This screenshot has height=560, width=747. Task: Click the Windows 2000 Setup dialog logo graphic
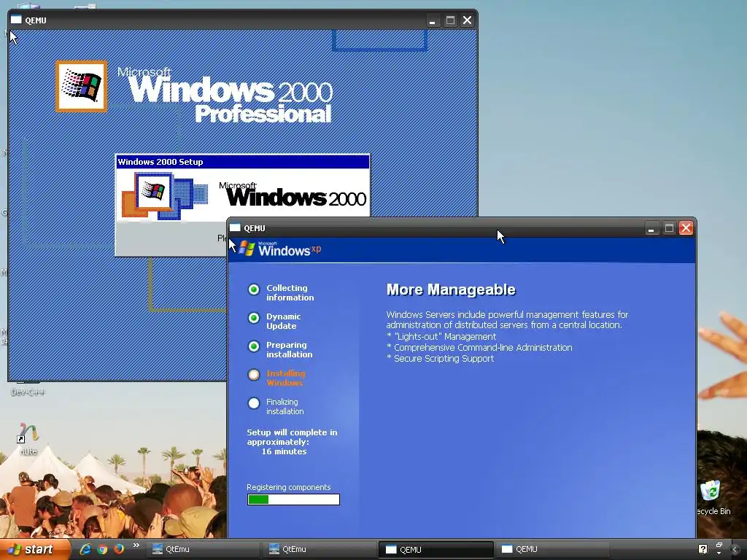(x=165, y=195)
